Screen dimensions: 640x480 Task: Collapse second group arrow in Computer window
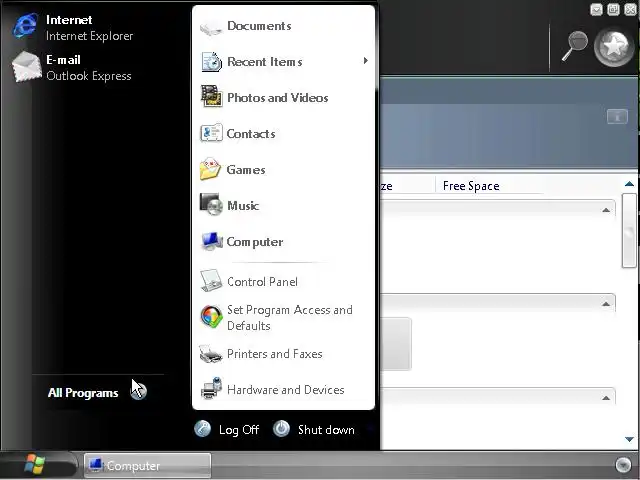606,304
